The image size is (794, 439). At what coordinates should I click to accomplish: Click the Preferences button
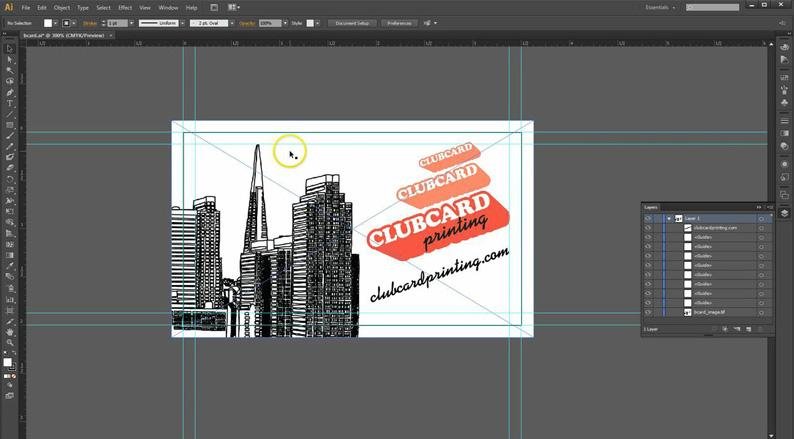(x=399, y=22)
